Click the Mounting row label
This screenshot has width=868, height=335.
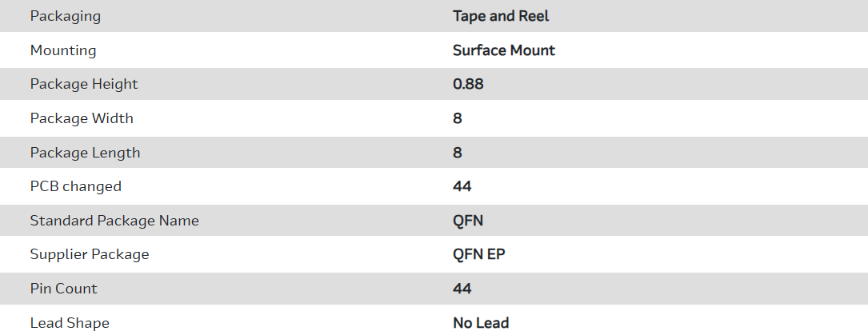pos(63,50)
